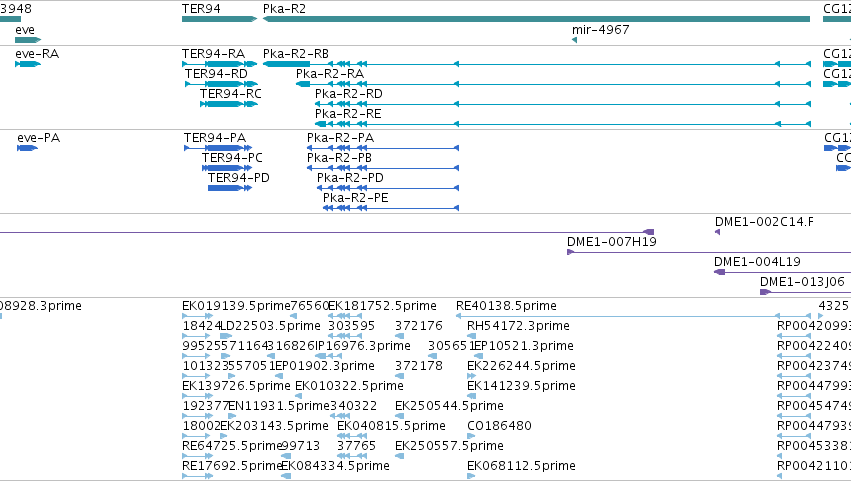The width and height of the screenshot is (851, 481).
Task: Open the TER94-PD CDS feature
Action: 230,188
